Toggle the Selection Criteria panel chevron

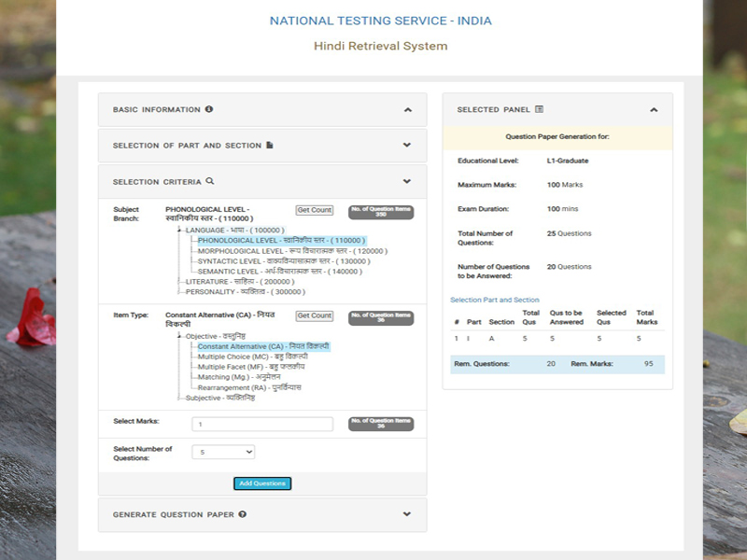(x=407, y=181)
